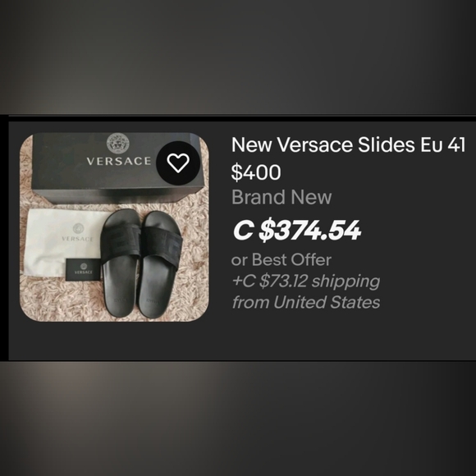Click the VERSACE lettering on black box
The height and width of the screenshot is (476, 476).
[119, 161]
